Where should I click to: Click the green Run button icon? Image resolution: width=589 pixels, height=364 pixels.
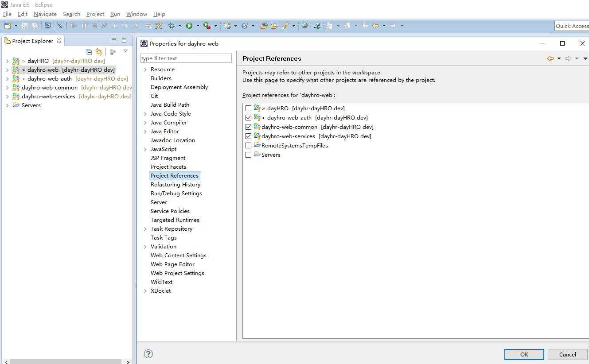point(189,26)
